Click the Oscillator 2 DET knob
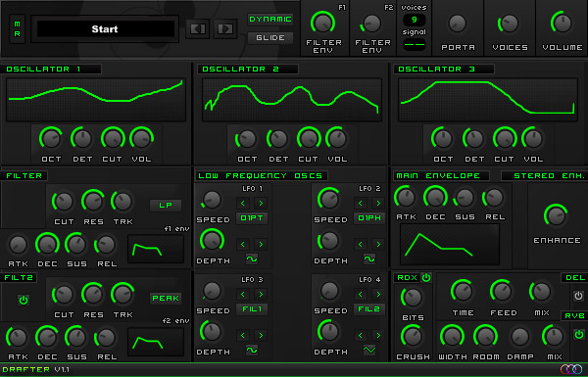Image resolution: width=588 pixels, height=377 pixels. [278, 139]
